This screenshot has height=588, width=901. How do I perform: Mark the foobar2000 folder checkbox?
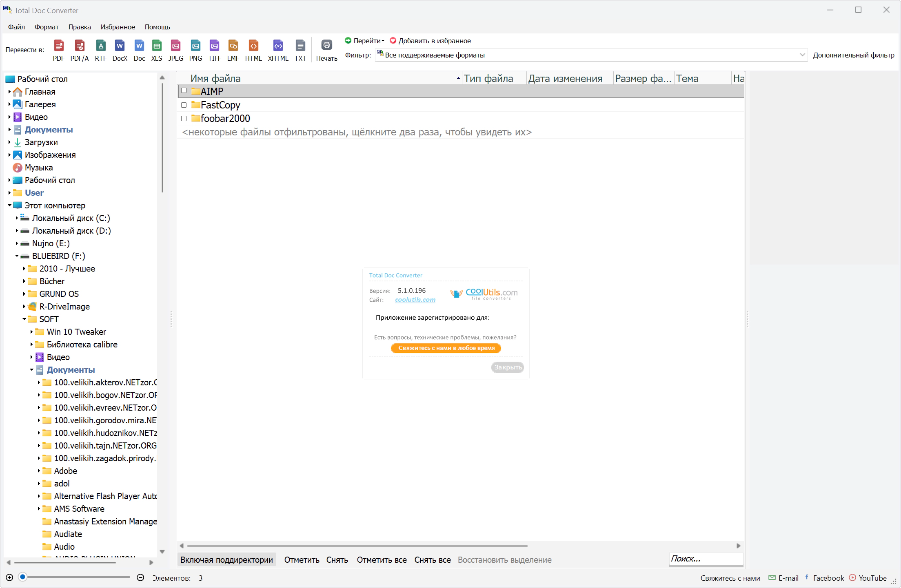184,118
